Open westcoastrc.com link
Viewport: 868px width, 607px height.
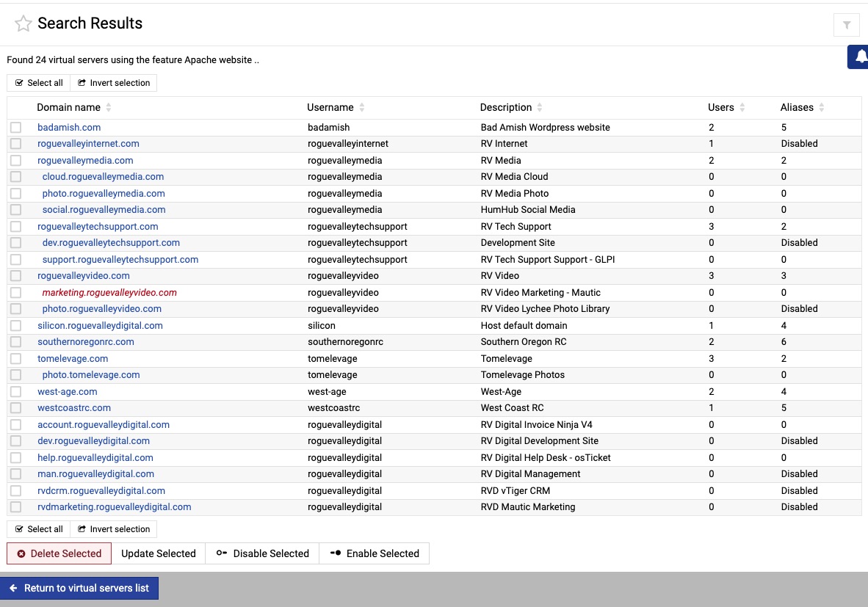pos(74,408)
